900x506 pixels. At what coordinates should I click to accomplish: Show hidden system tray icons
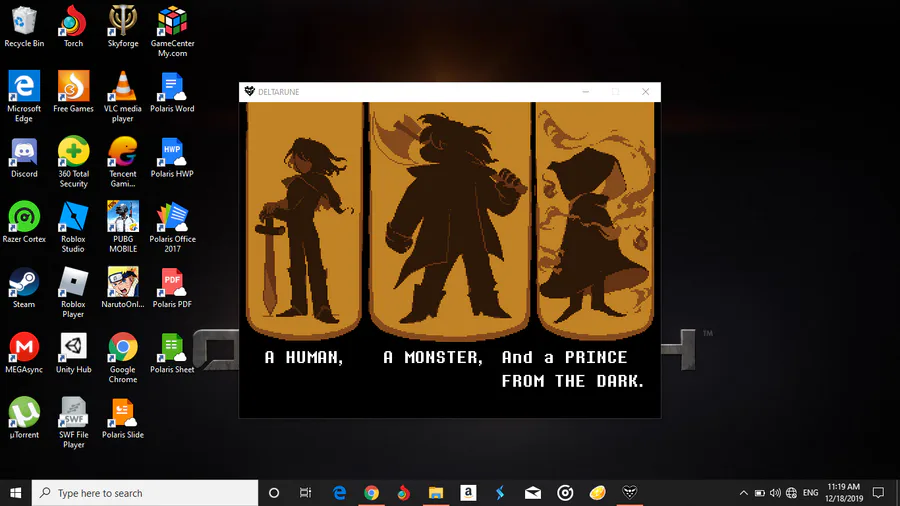click(x=743, y=493)
